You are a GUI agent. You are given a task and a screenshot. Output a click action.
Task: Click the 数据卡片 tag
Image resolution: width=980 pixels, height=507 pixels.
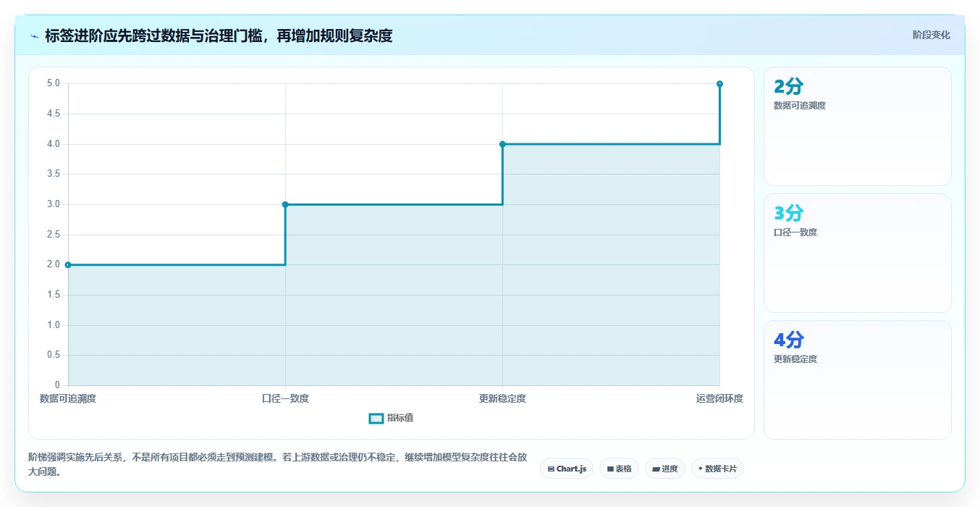pos(717,469)
